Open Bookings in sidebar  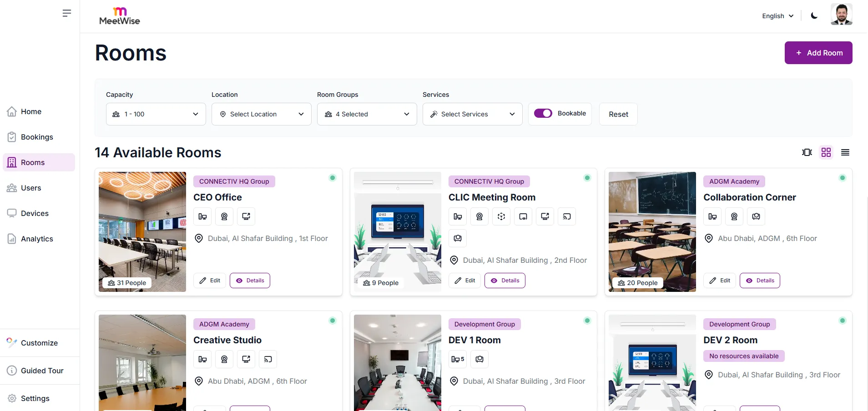click(39, 137)
